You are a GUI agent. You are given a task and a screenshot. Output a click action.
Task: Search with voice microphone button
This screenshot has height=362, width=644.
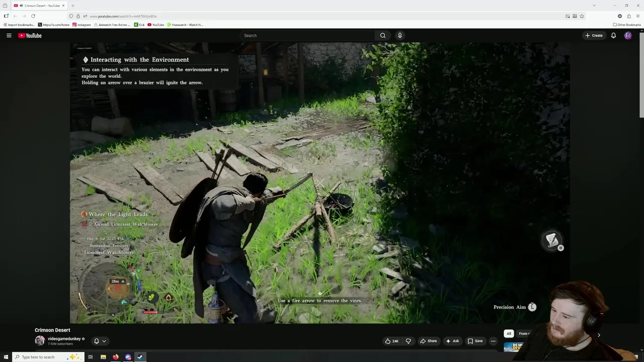point(400,35)
